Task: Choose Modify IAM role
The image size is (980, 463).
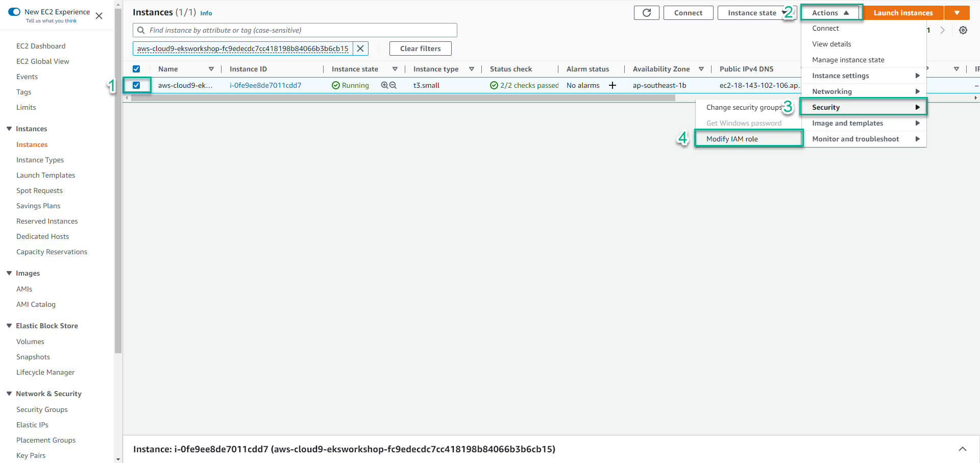Action: click(x=749, y=139)
